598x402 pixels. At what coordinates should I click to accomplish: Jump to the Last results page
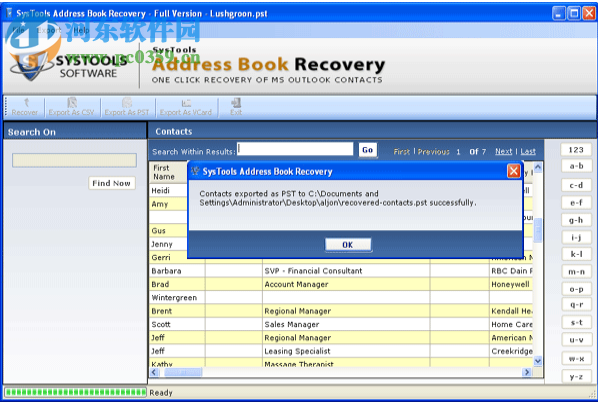[x=528, y=151]
